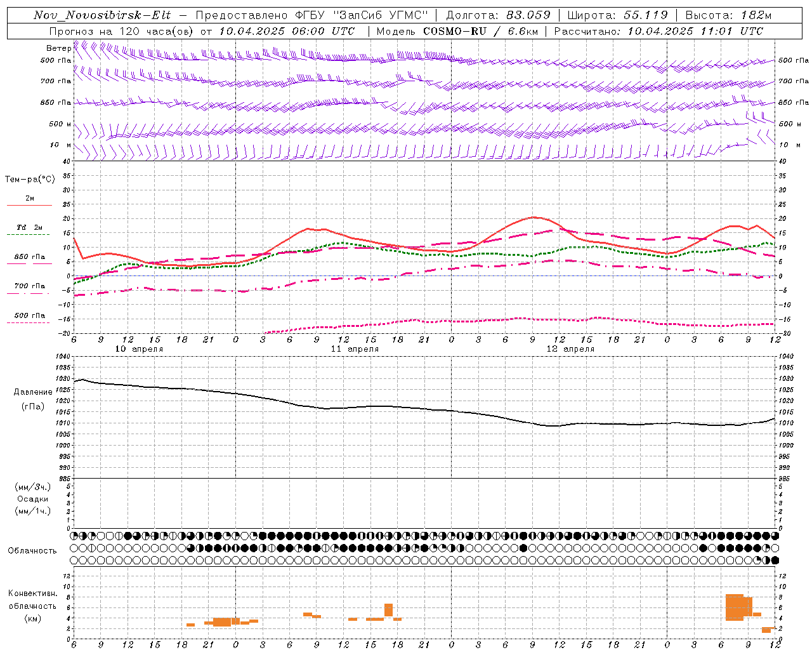Click the 'Облачность' cloud cover label
Screen dimensions: 812x650
32,550
